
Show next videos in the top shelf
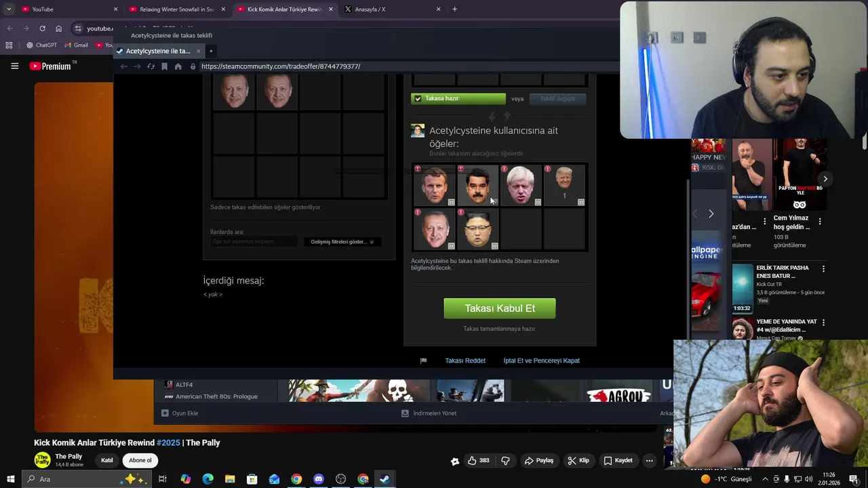click(825, 179)
